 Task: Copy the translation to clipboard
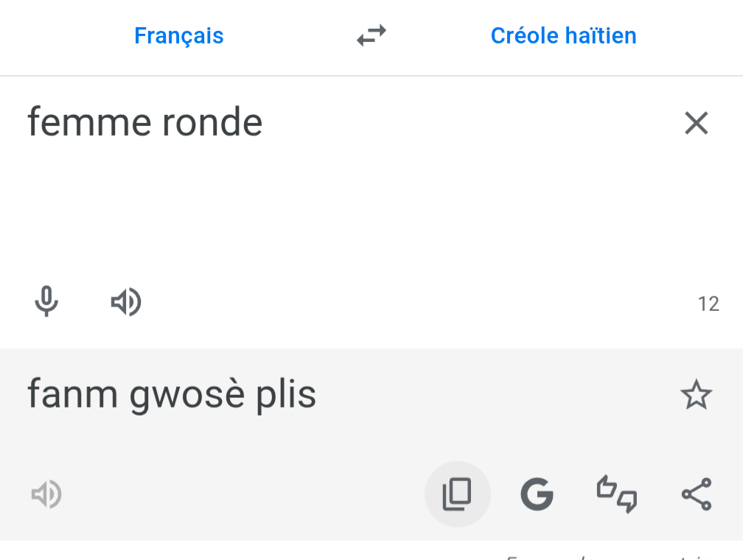pyautogui.click(x=457, y=494)
